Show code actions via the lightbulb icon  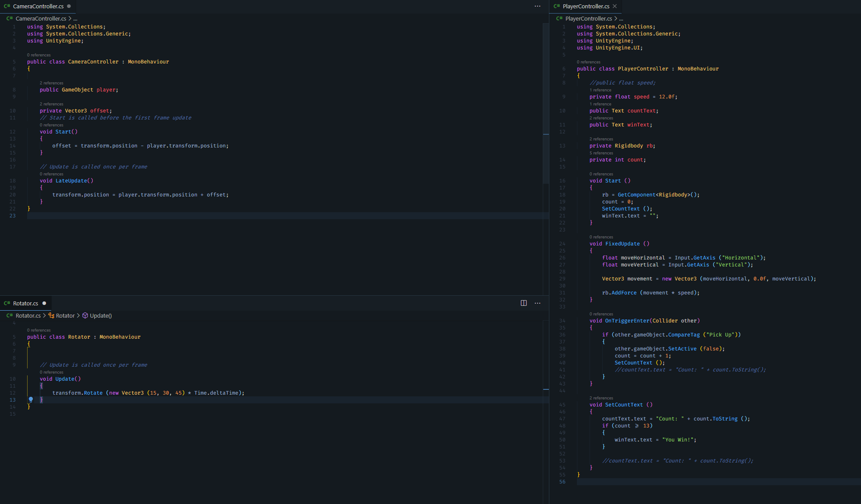click(31, 399)
